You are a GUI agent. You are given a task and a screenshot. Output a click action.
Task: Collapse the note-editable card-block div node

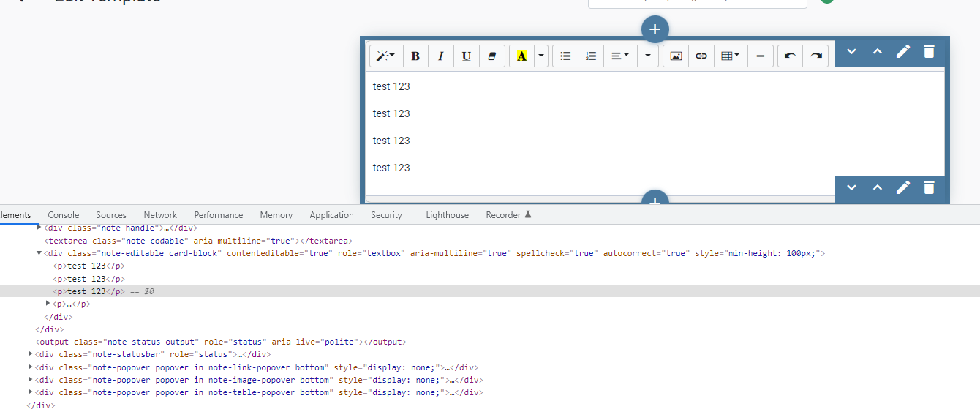tap(39, 253)
